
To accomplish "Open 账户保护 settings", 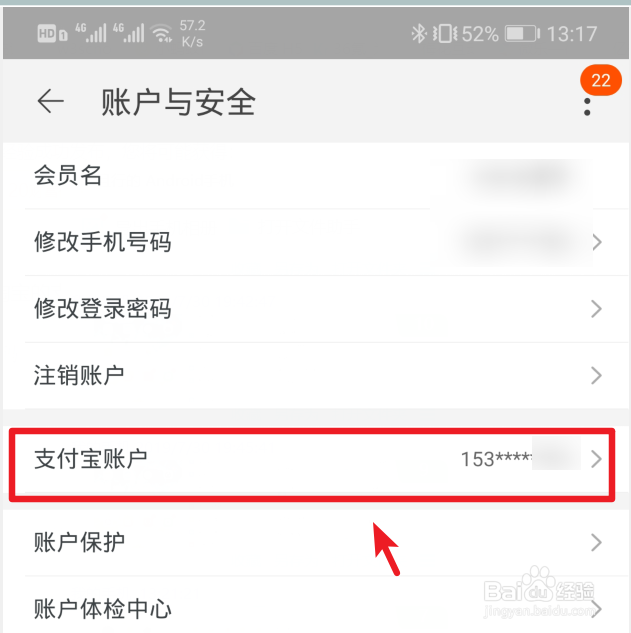I will click(316, 543).
